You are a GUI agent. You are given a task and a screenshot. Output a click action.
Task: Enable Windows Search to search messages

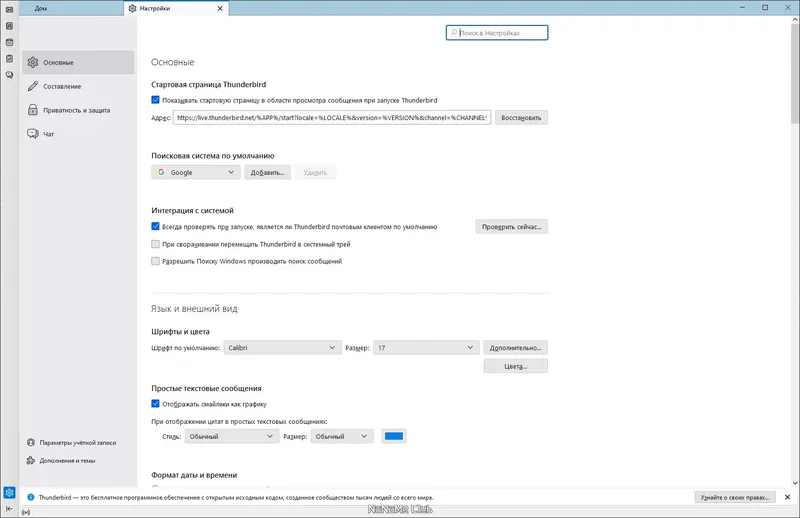point(156,261)
